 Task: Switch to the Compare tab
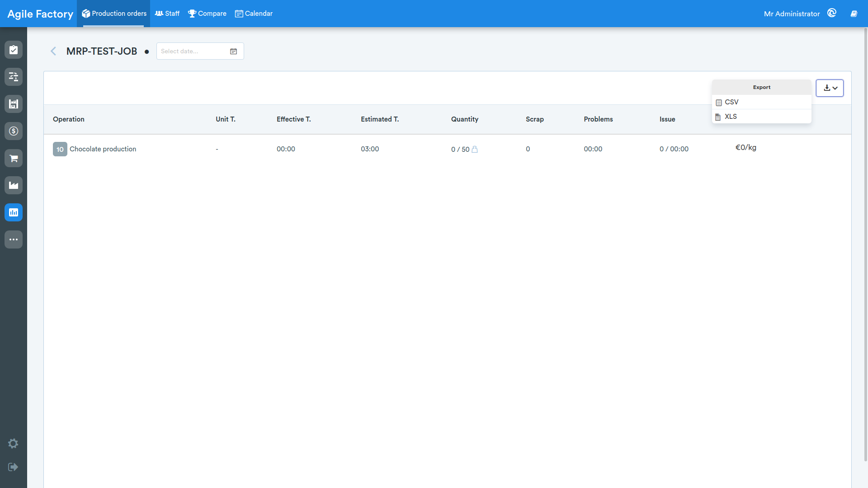pos(207,14)
